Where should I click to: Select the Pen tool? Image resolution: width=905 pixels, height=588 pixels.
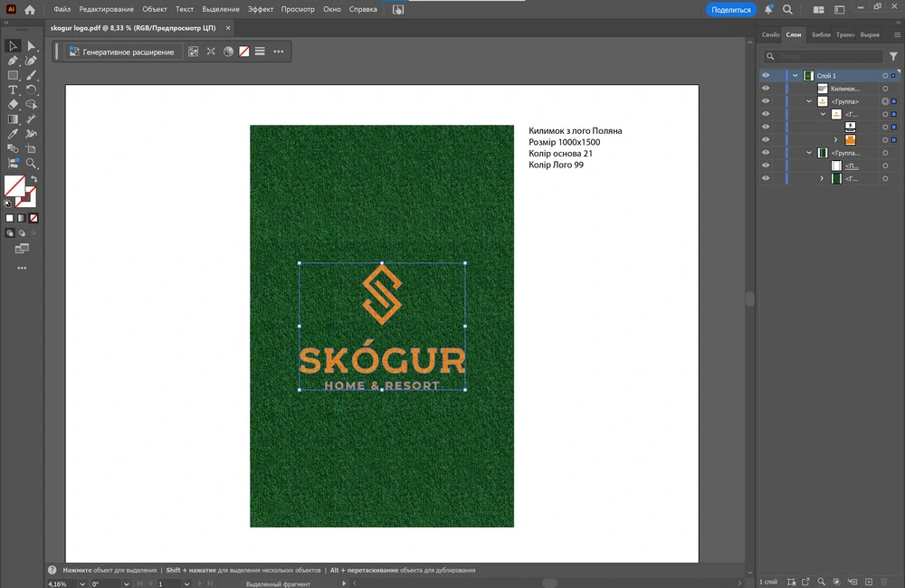pos(14,61)
